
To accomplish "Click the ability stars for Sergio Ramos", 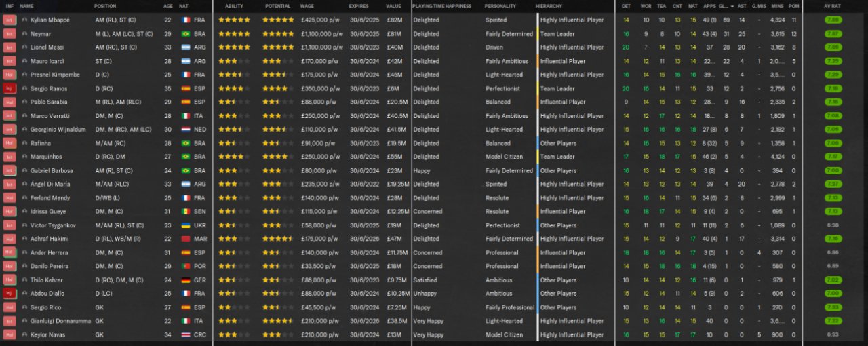I will pyautogui.click(x=234, y=88).
